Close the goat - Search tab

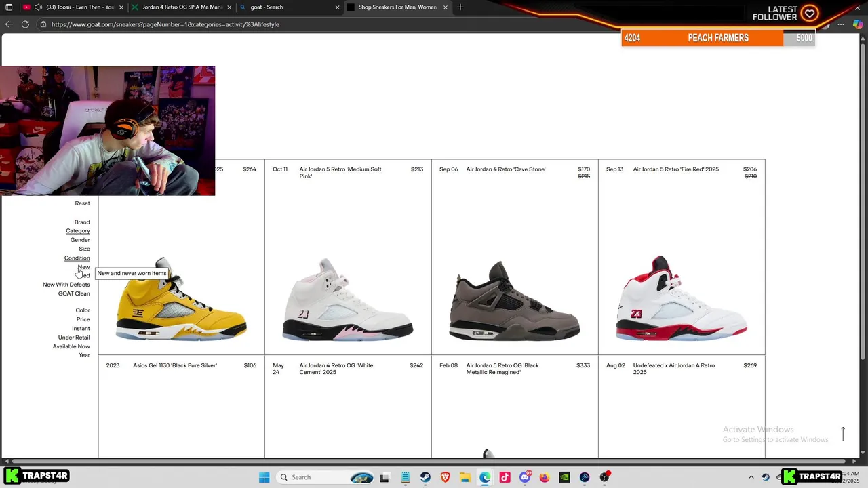click(338, 7)
